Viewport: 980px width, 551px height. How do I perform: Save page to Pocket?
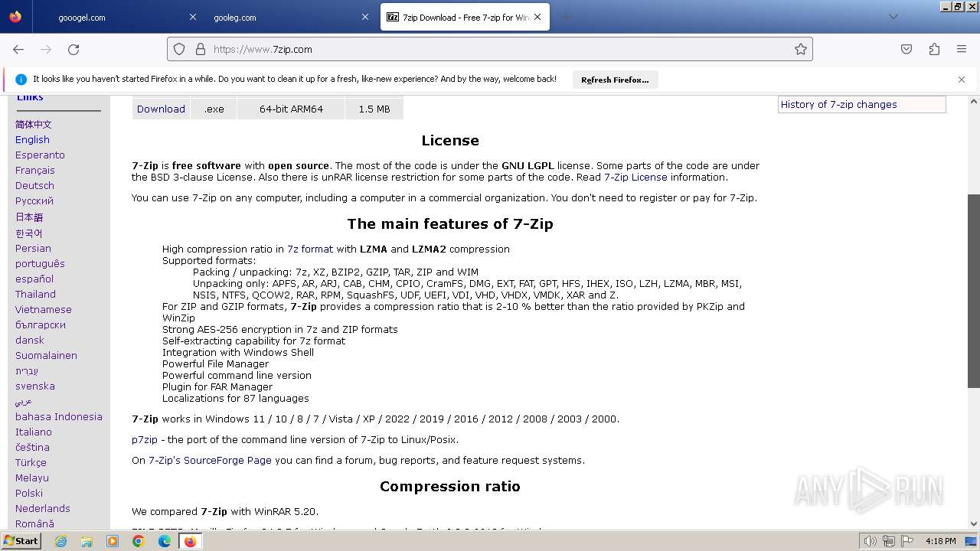[x=906, y=49]
